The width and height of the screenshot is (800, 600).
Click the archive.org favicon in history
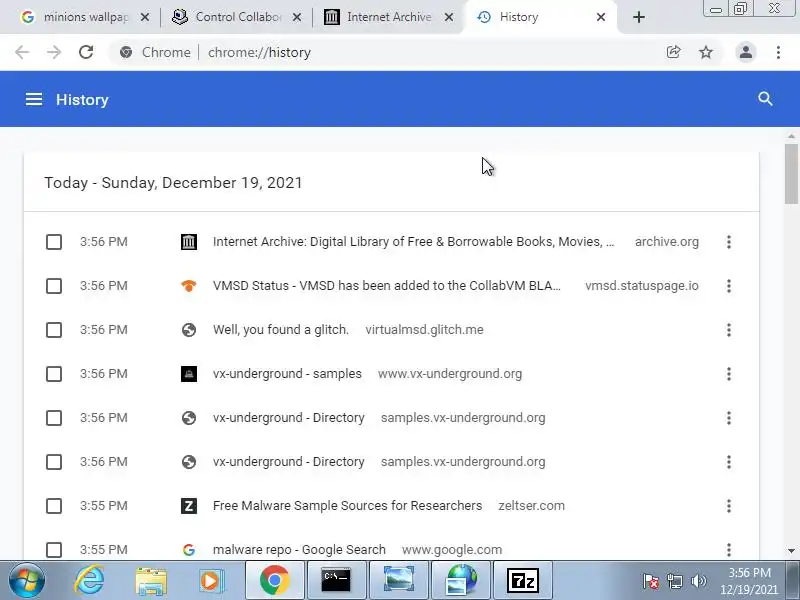[x=189, y=242]
